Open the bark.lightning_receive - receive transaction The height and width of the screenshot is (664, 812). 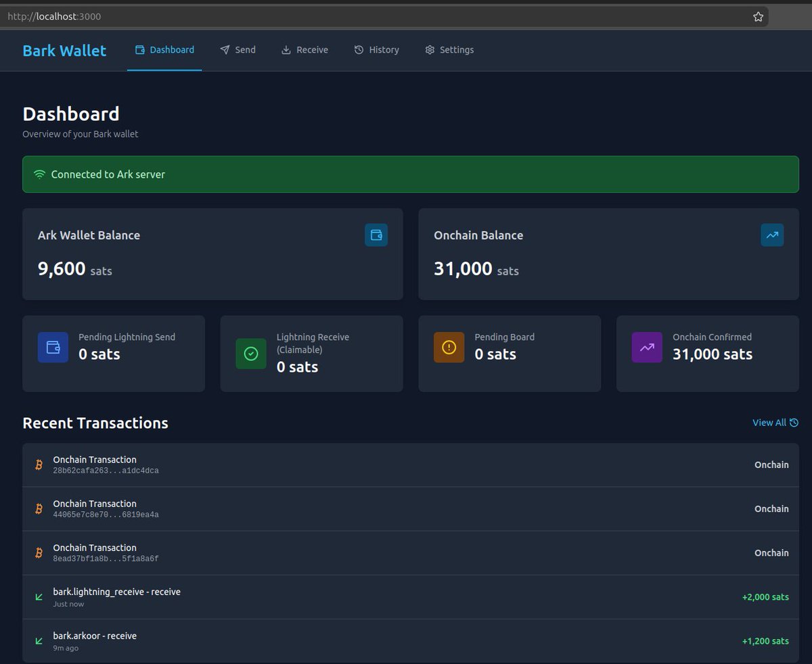(411, 597)
